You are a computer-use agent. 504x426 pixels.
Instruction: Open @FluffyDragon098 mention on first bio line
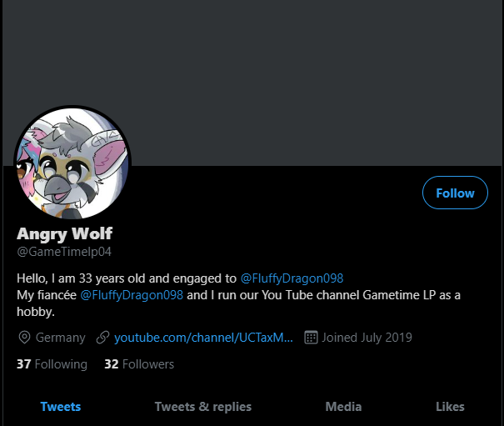292,278
